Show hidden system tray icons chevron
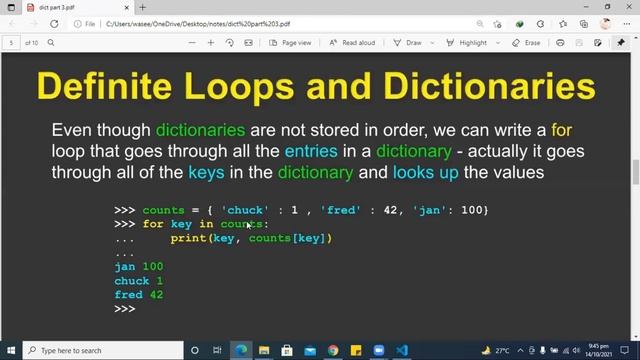This screenshot has width=640, height=360. [x=520, y=350]
